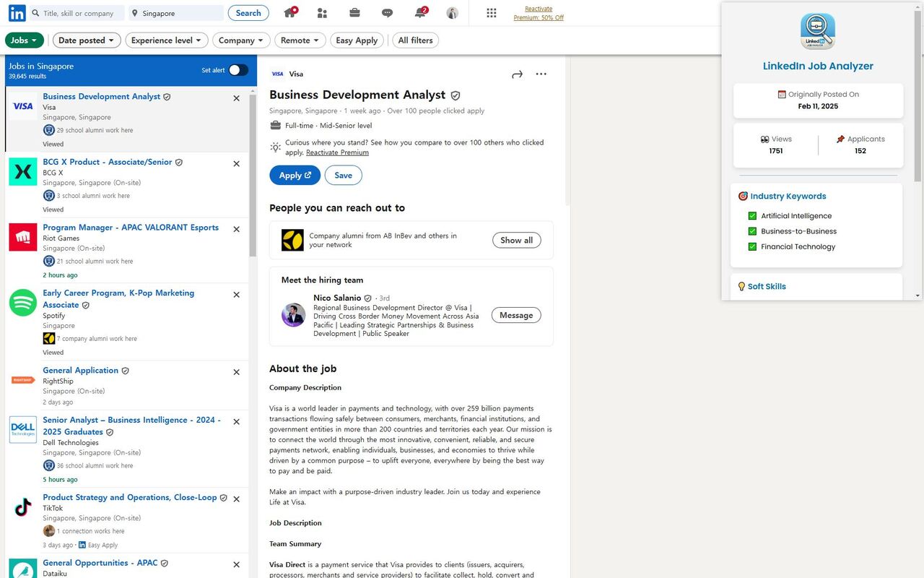Viewport: 924px width, 578px height.
Task: Go to the Home feed icon
Action: tap(290, 13)
